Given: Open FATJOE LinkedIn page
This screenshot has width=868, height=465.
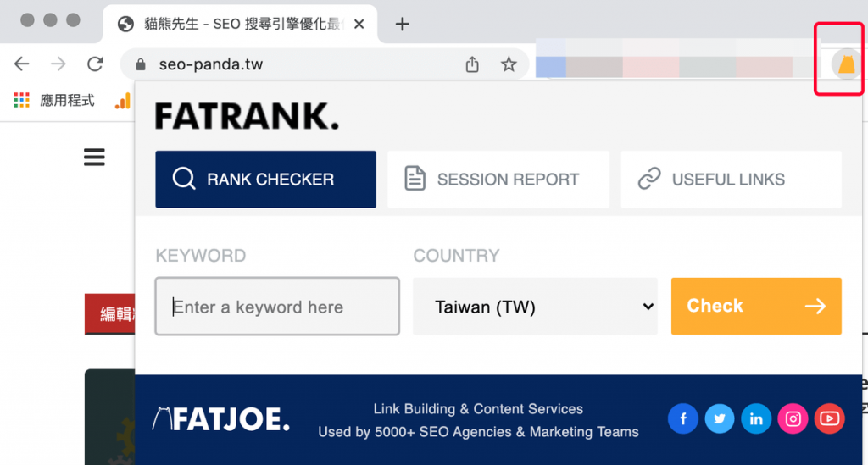Looking at the screenshot, I should coord(755,418).
